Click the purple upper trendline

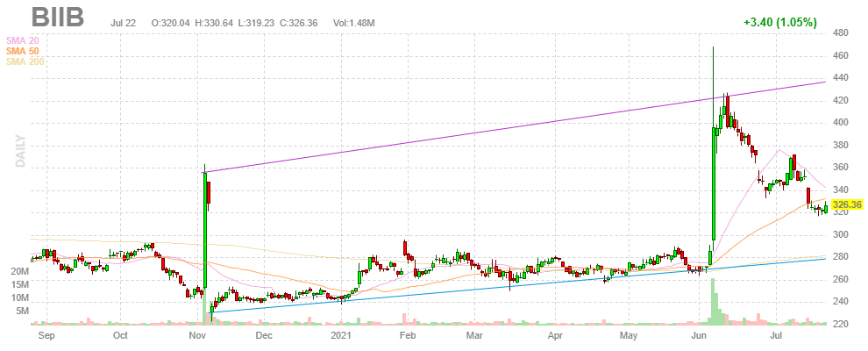pyautogui.click(x=515, y=126)
